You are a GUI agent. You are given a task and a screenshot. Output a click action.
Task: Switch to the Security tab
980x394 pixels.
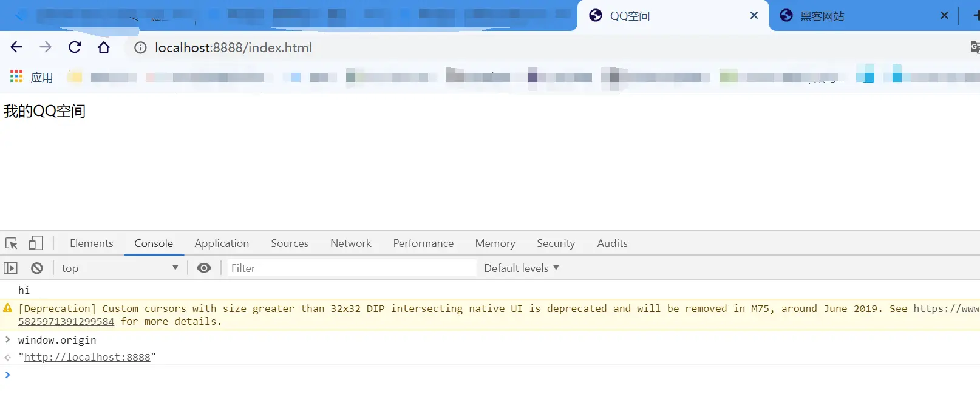556,243
